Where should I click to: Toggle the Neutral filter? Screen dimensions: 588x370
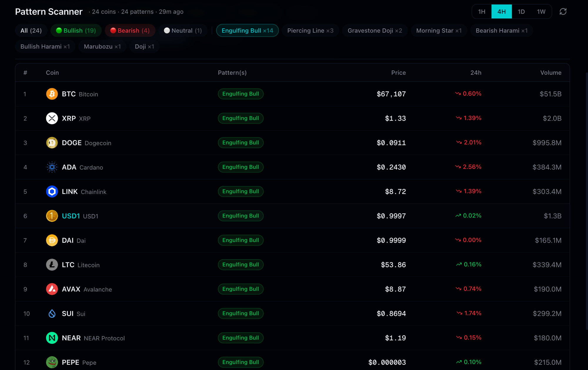[x=183, y=30]
